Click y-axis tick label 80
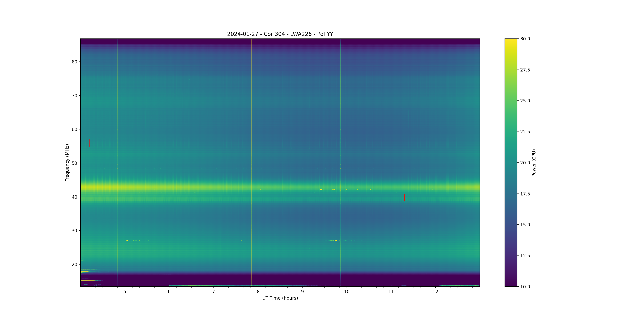The height and width of the screenshot is (322, 644). pos(75,62)
